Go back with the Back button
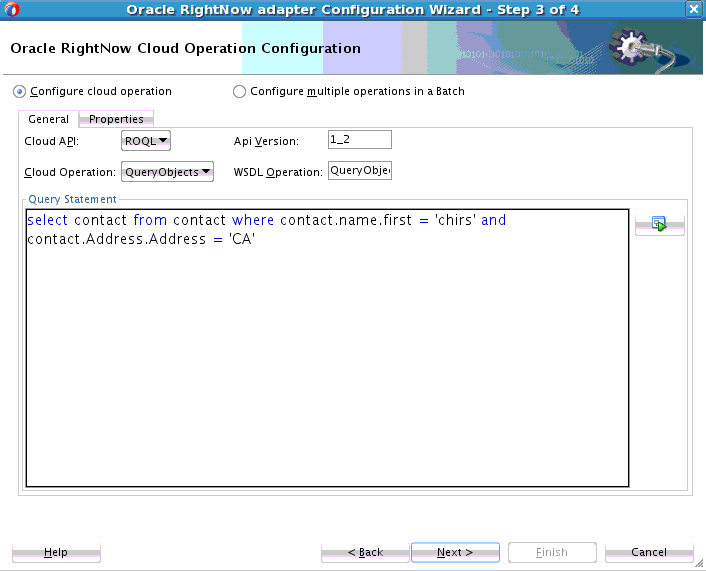The height and width of the screenshot is (571, 706). pyautogui.click(x=365, y=552)
